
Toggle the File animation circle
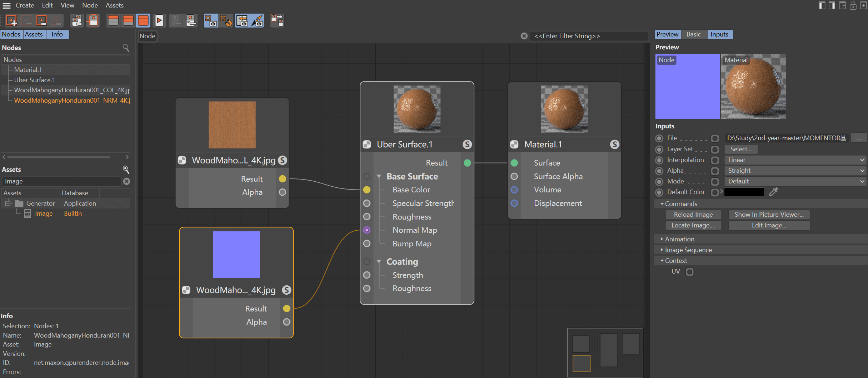[x=659, y=138]
